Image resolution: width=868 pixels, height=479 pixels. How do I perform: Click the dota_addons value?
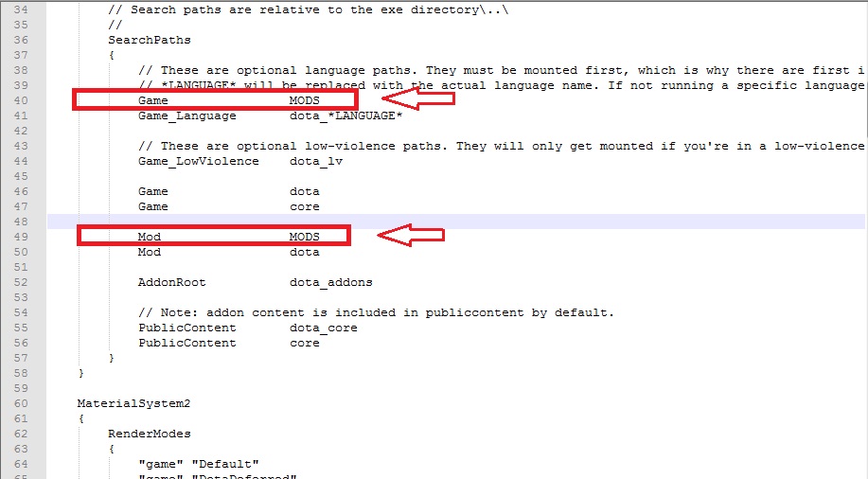pos(331,282)
